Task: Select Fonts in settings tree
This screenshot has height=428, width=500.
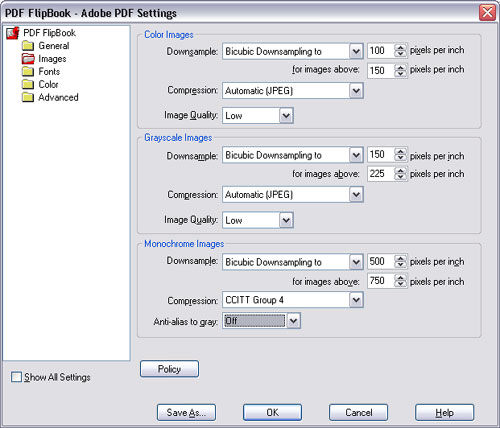Action: (x=49, y=71)
